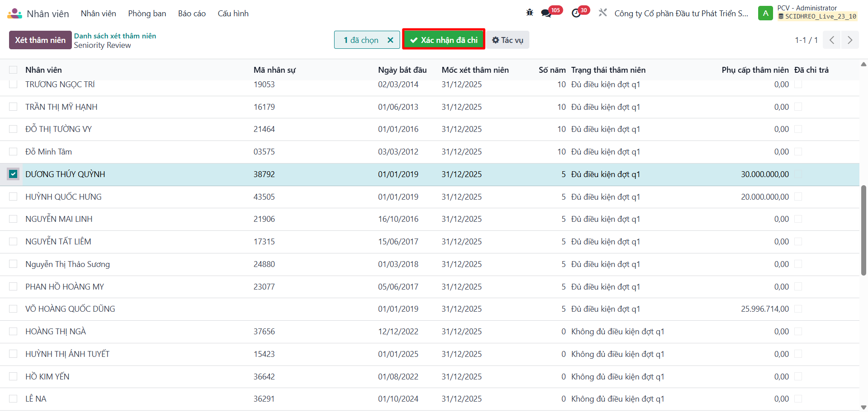Open the company switcher dropdown

[x=681, y=14]
